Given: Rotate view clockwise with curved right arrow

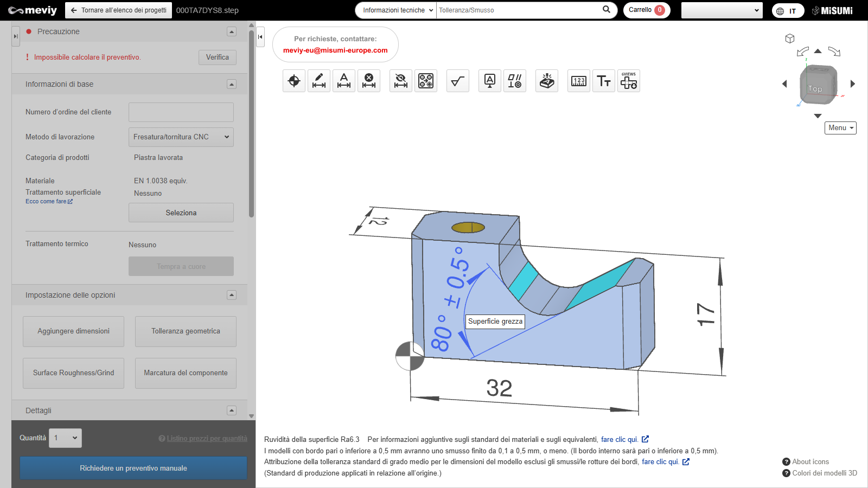Looking at the screenshot, I should [x=834, y=52].
